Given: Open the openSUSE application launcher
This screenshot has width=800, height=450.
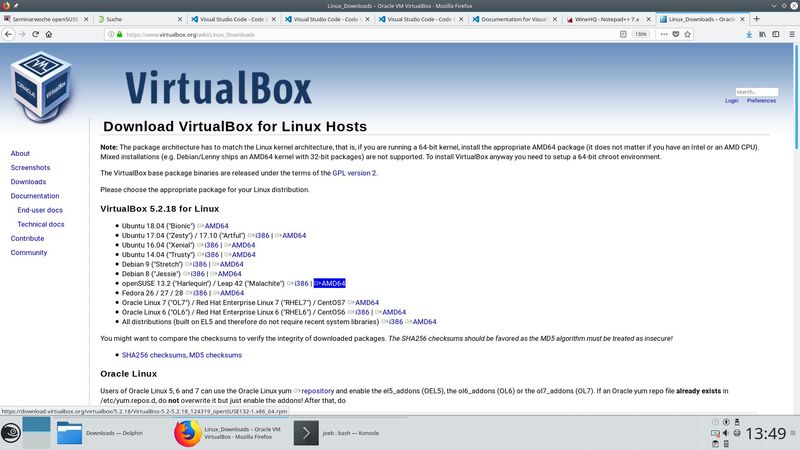Looking at the screenshot, I should tap(11, 433).
